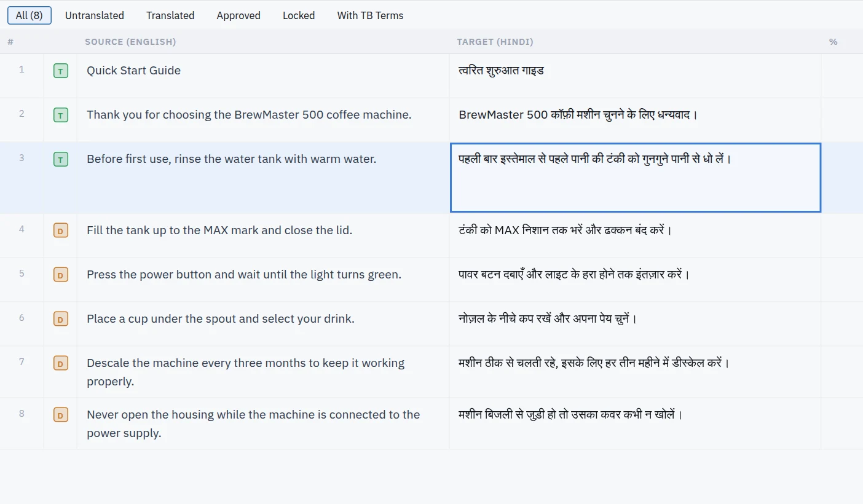863x504 pixels.
Task: Click the draft status icon for segment 4
Action: pos(60,230)
